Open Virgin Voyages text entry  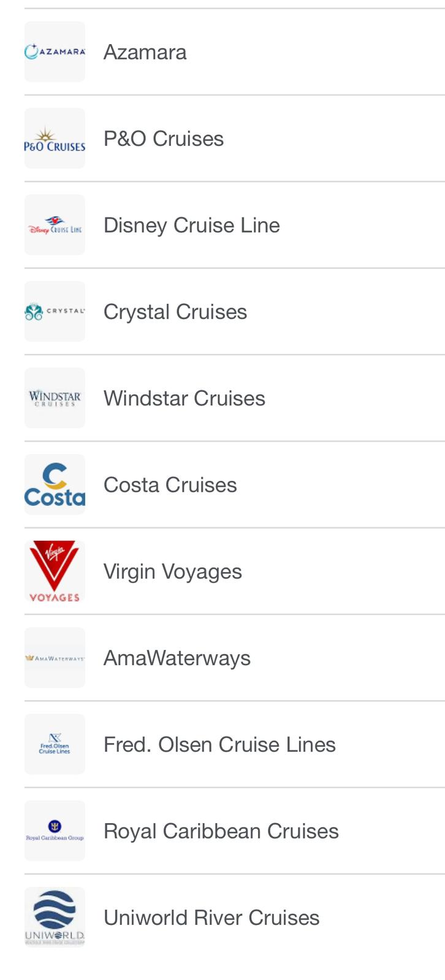coord(172,571)
